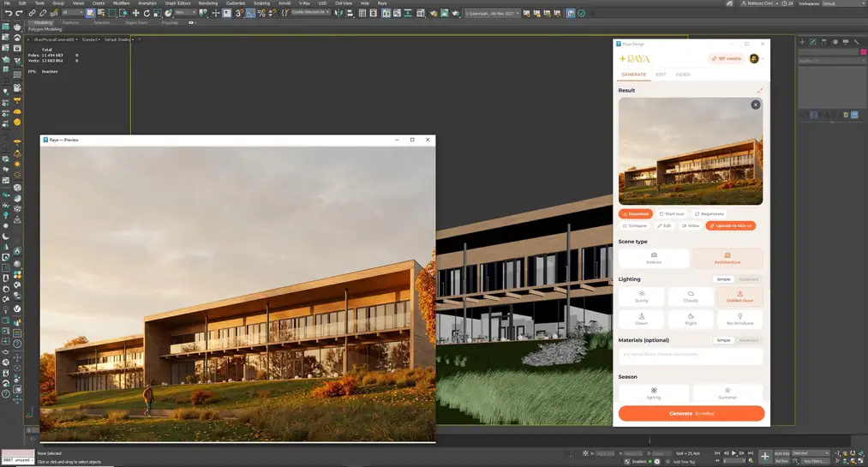Toggle the Angle Snap tool
The width and height of the screenshot is (868, 467).
coord(250,13)
